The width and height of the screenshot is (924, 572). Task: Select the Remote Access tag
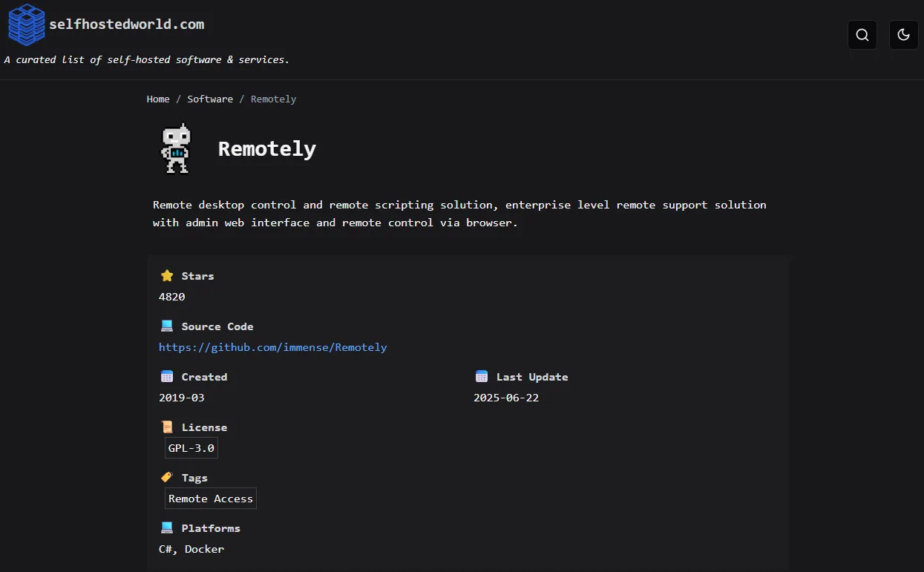click(211, 499)
